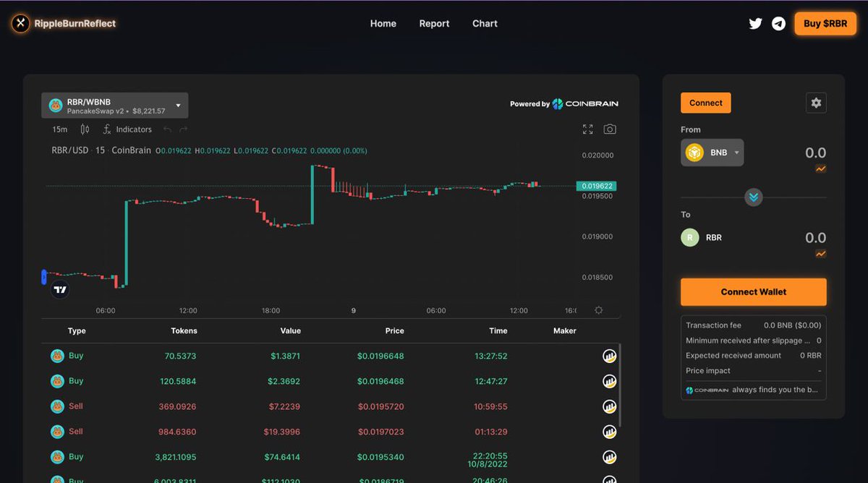Click the Powered by Coinbrain logo
868x483 pixels.
tap(564, 104)
